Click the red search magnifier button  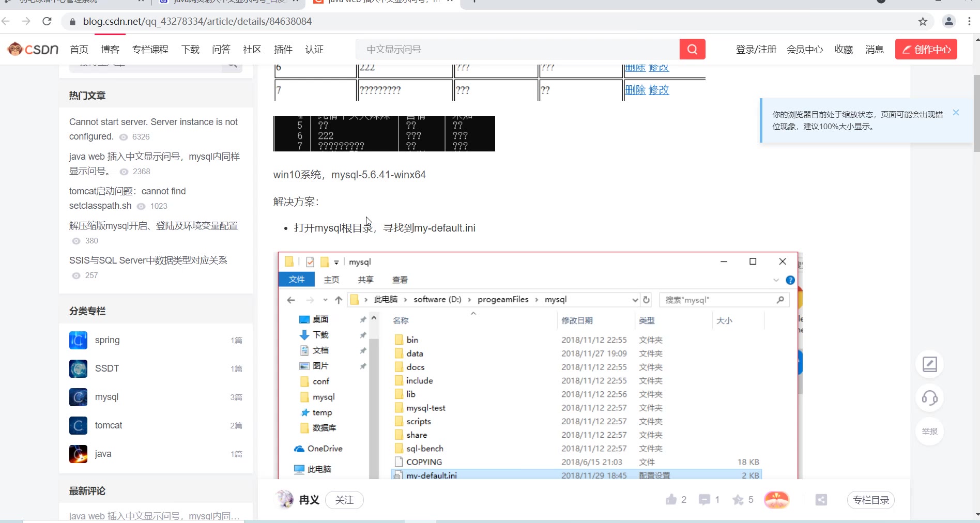(693, 49)
